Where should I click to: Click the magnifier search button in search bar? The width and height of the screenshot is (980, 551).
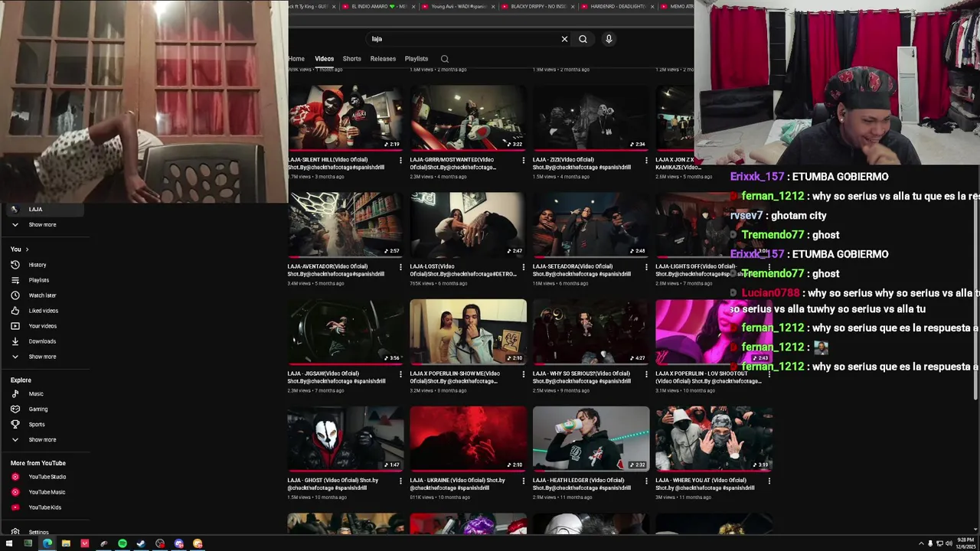point(583,39)
